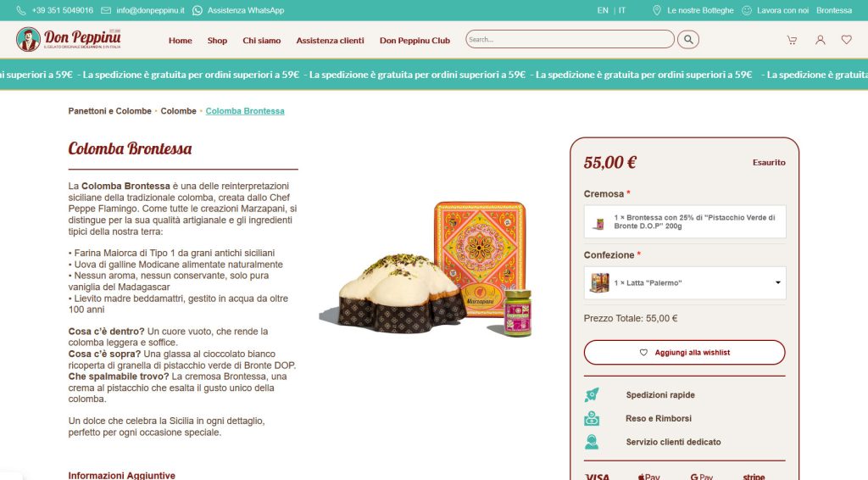Open the shopping cart icon
The height and width of the screenshot is (480, 868).
click(x=793, y=40)
